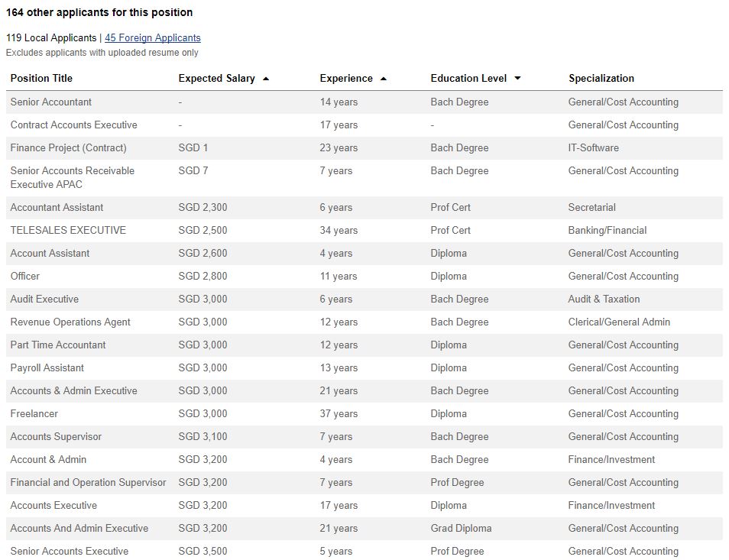Select the Freelancer applicant row

point(364,413)
